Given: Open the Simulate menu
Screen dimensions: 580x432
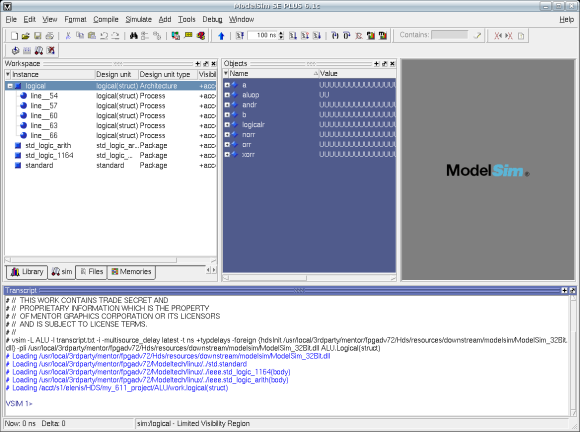Looking at the screenshot, I should point(138,19).
